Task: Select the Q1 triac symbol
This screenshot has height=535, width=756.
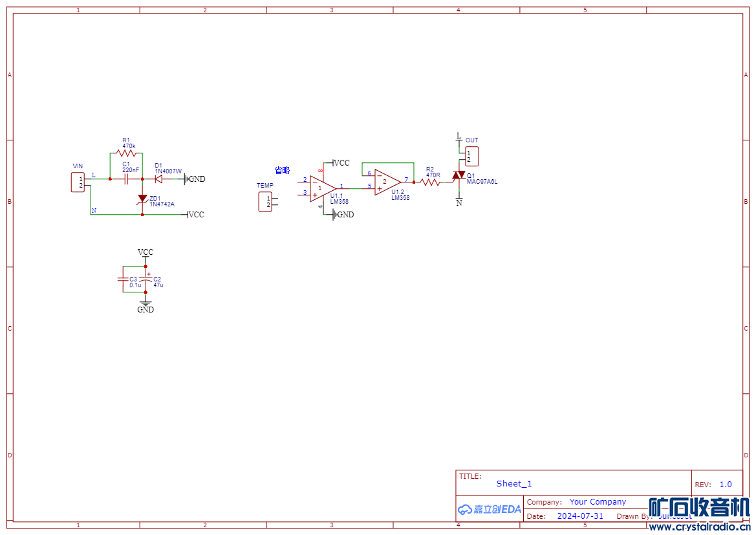Action: pyautogui.click(x=459, y=175)
